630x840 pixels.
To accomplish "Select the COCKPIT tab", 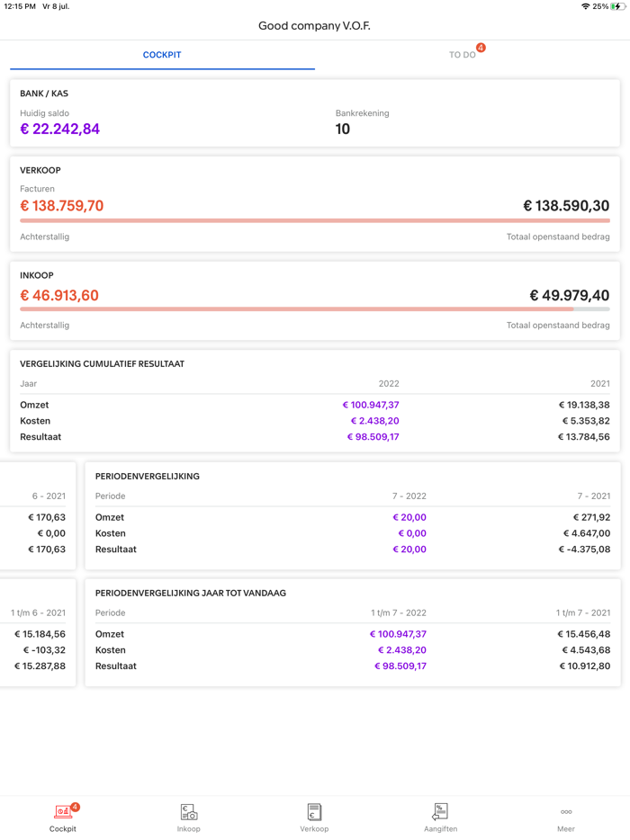I will point(161,54).
